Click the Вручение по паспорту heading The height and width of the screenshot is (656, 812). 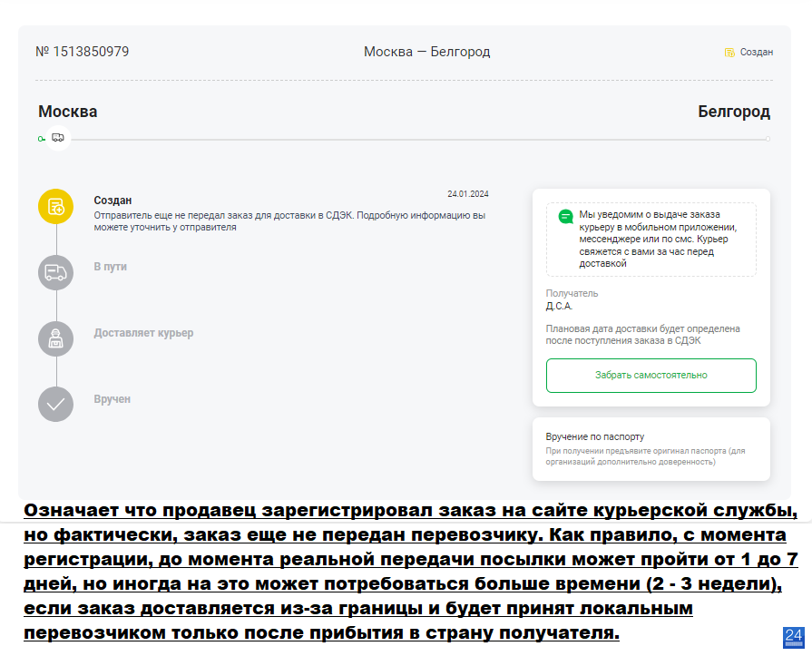[x=595, y=436]
